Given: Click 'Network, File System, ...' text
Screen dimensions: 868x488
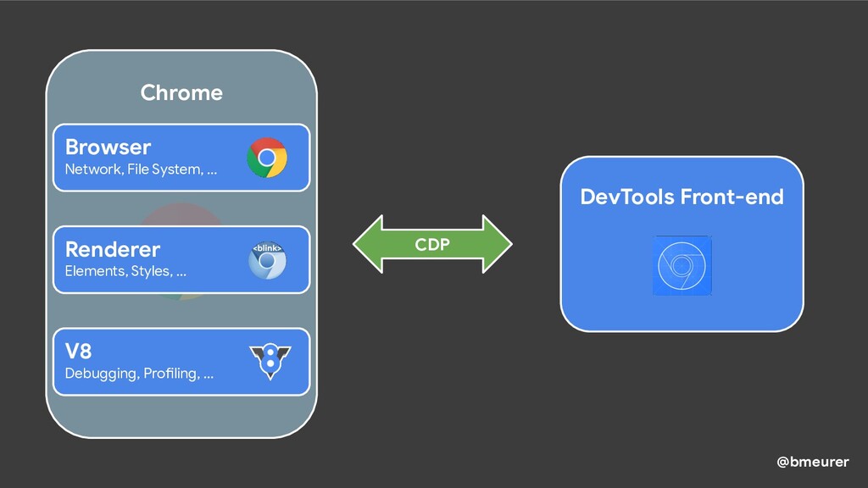Looking at the screenshot, I should [x=142, y=169].
